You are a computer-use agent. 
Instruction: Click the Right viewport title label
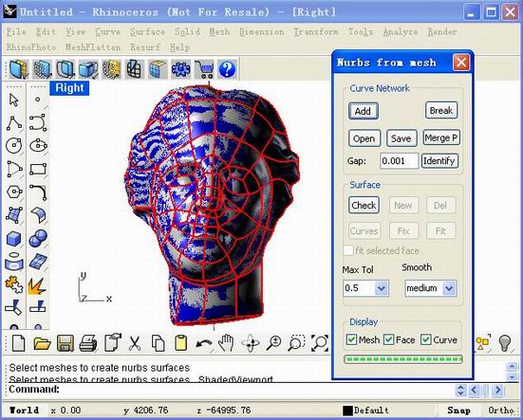[69, 88]
